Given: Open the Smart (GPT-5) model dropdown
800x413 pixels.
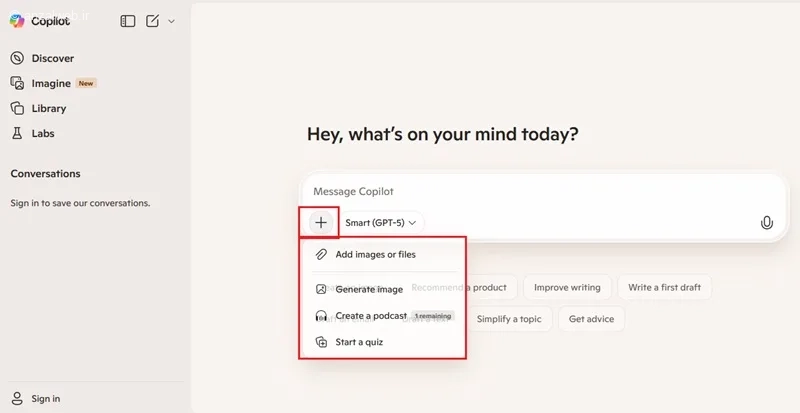Looking at the screenshot, I should click(381, 222).
